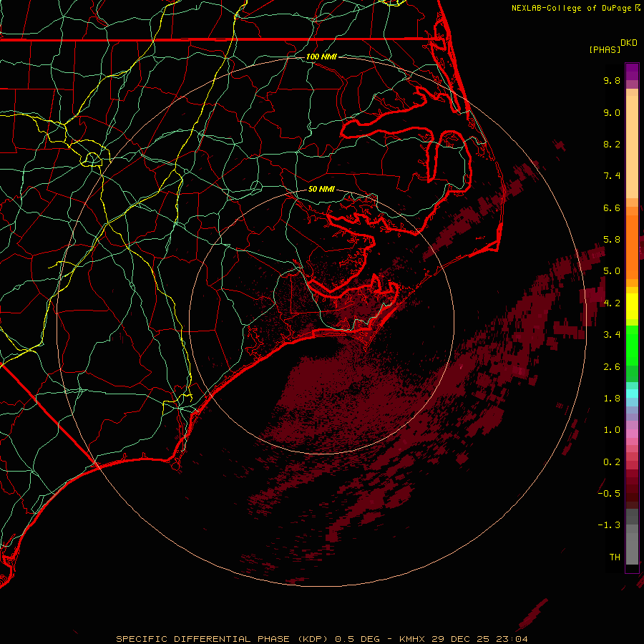Click the 100 NMI range ring label
This screenshot has height=644, width=644.
(x=321, y=57)
